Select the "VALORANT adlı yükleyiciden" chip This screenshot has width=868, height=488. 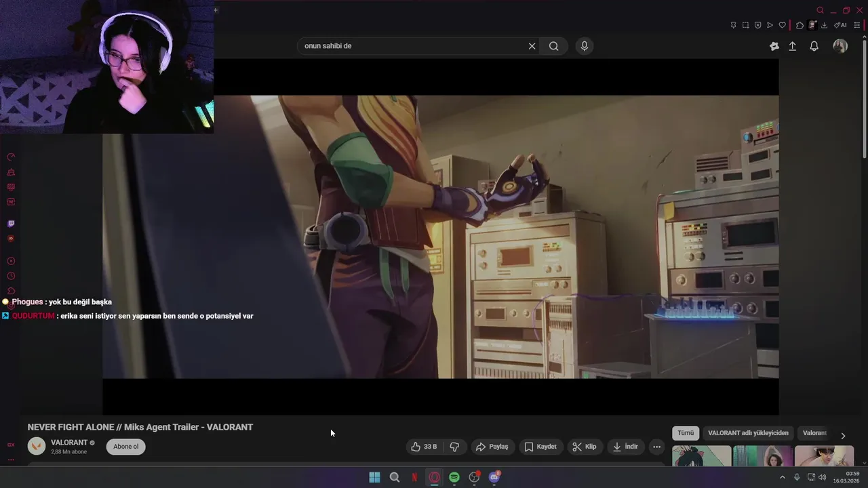[748, 433]
